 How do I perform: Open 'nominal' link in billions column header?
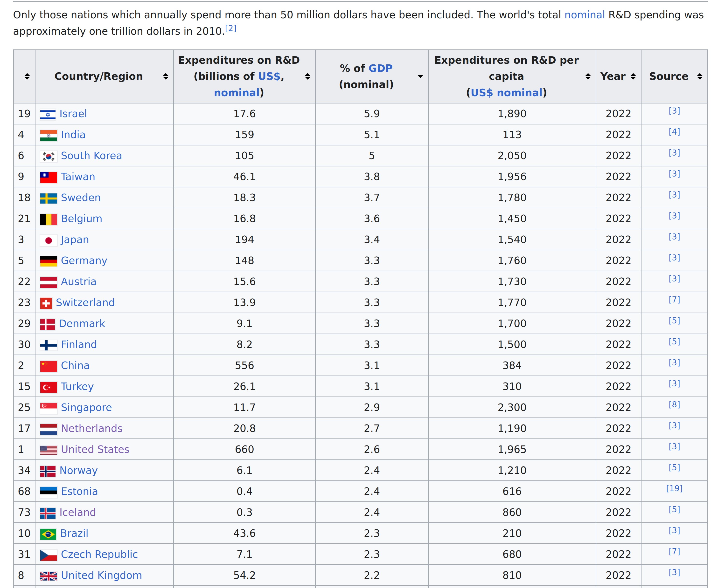coord(237,93)
